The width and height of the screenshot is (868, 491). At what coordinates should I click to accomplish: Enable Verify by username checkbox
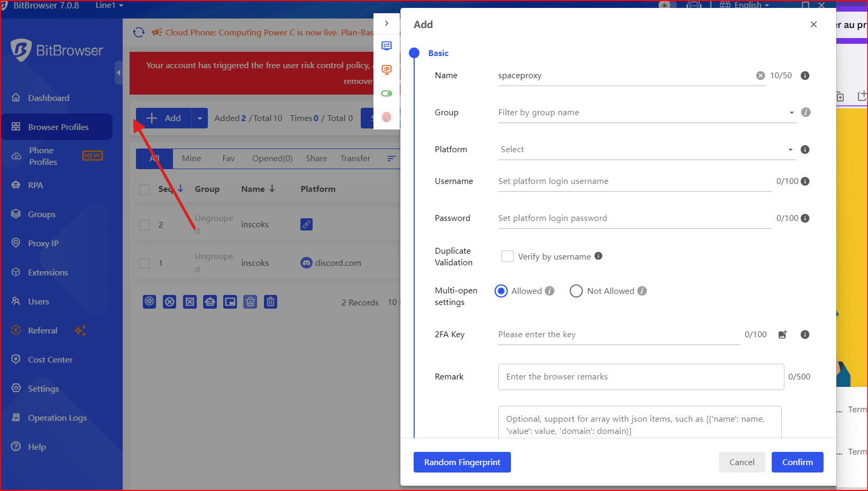pos(507,256)
